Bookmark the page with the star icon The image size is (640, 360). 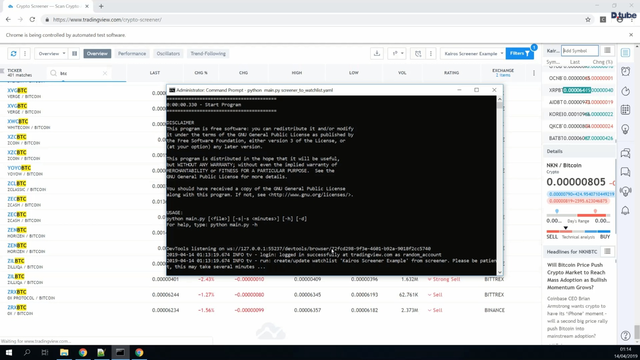coord(588,20)
